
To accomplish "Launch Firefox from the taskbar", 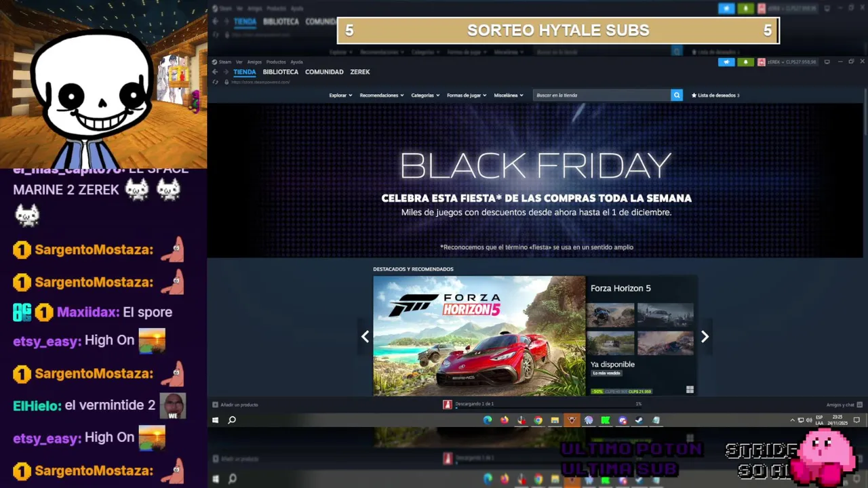I will tap(505, 420).
